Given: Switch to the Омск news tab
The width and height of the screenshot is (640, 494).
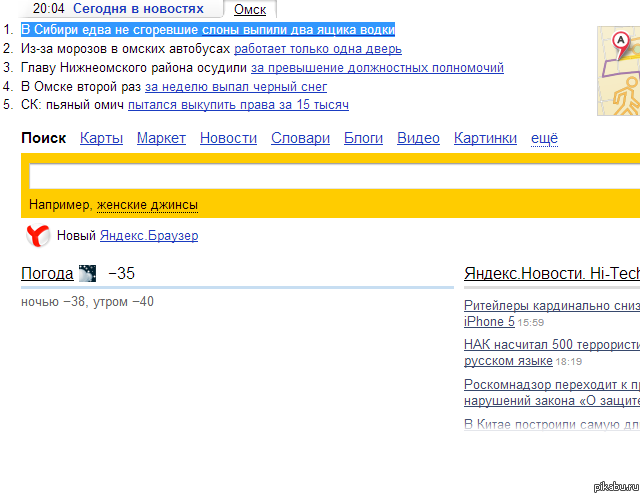Looking at the screenshot, I should click(250, 9).
